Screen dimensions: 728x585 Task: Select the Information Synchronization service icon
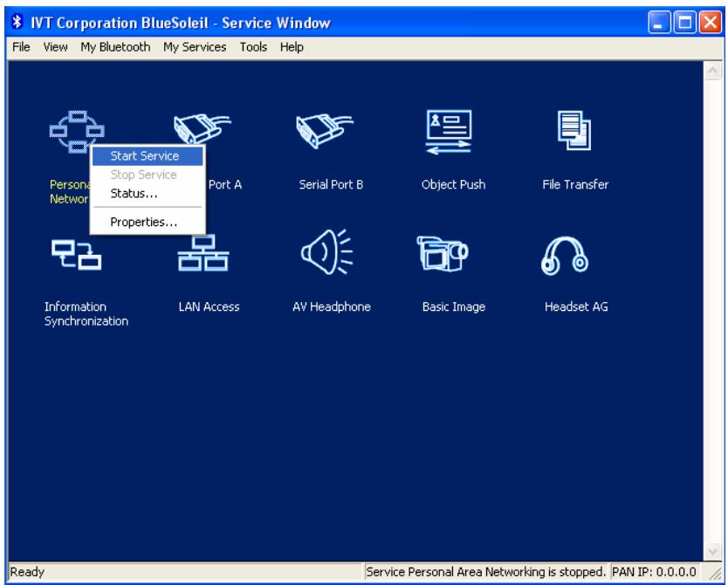coord(77,254)
